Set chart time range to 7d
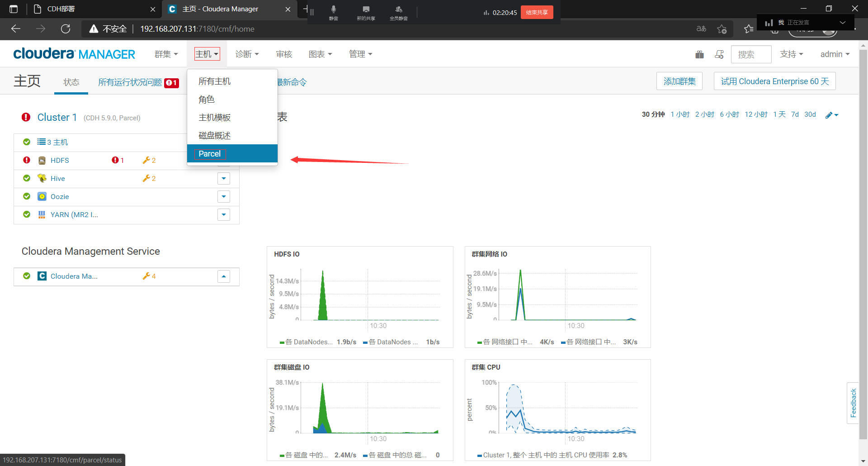The image size is (868, 466). coord(795,114)
